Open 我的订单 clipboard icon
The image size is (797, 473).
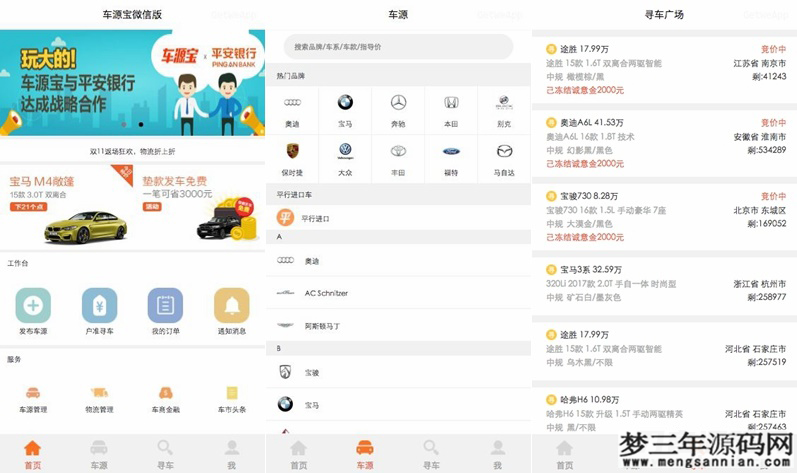[x=165, y=305]
